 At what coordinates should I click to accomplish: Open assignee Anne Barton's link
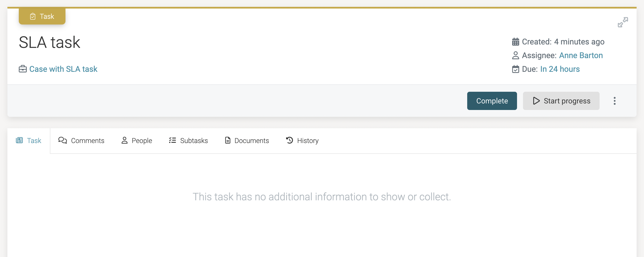click(x=581, y=55)
